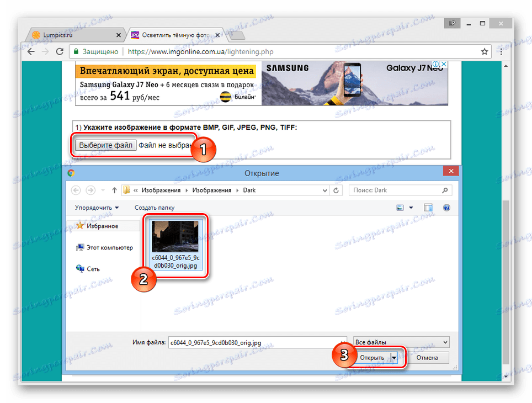The height and width of the screenshot is (403, 532).
Task: Click the page scrollbar down arrow
Action: [x=506, y=377]
